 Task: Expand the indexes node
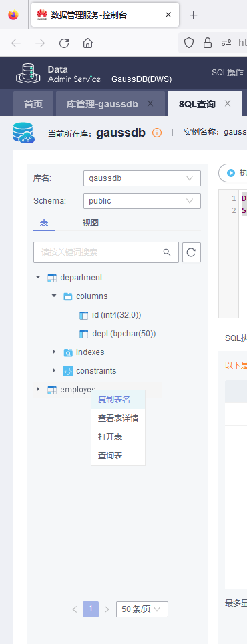click(x=54, y=352)
